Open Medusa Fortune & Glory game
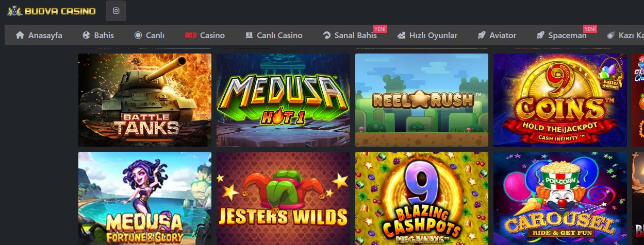The height and width of the screenshot is (245, 644). pyautogui.click(x=145, y=198)
